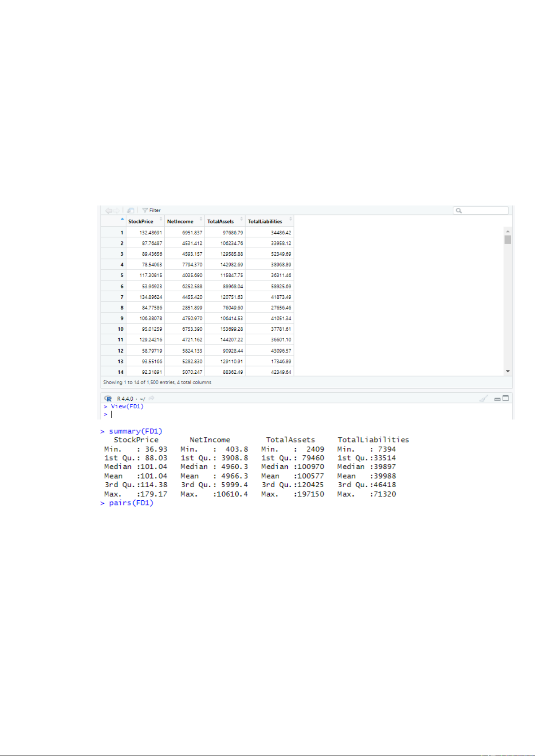
Task: Click cell value 87.76487
Action: pos(152,243)
